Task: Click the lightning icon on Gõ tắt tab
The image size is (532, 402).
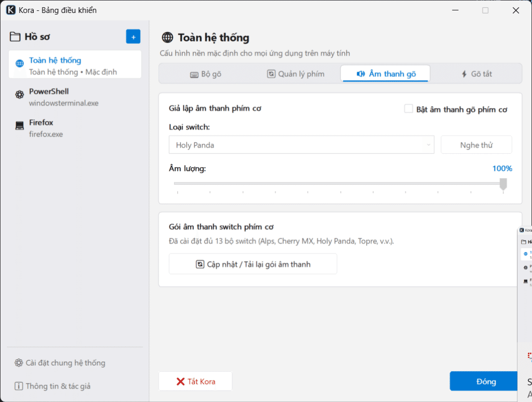Action: tap(464, 74)
